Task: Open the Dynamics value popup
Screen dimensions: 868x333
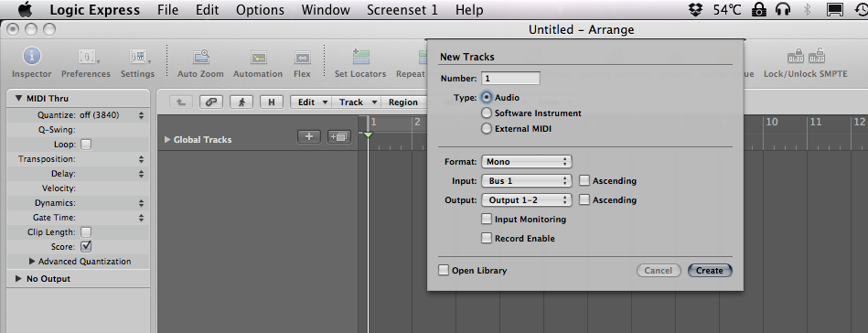Action: click(x=141, y=203)
